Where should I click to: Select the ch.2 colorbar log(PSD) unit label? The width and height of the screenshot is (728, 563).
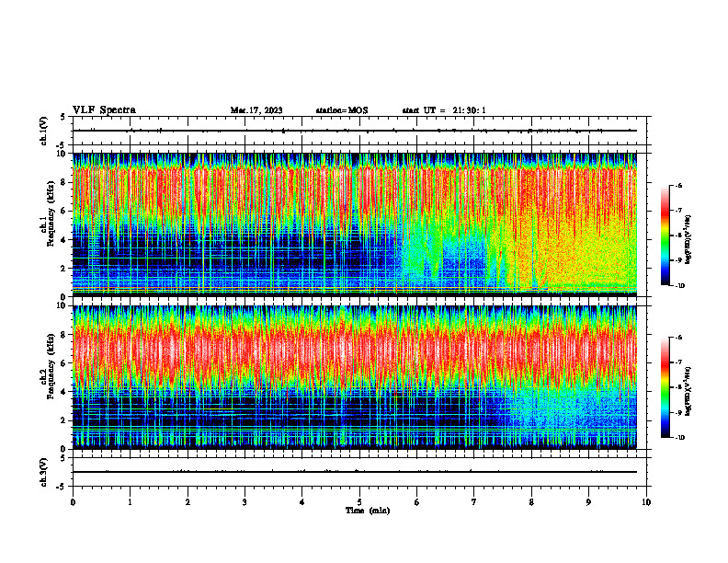coord(688,391)
